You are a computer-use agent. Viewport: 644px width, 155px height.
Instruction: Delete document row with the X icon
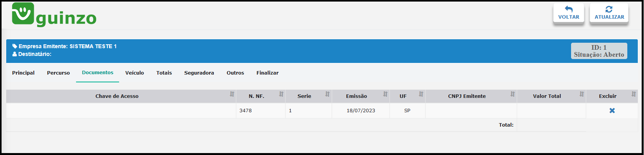(612, 111)
